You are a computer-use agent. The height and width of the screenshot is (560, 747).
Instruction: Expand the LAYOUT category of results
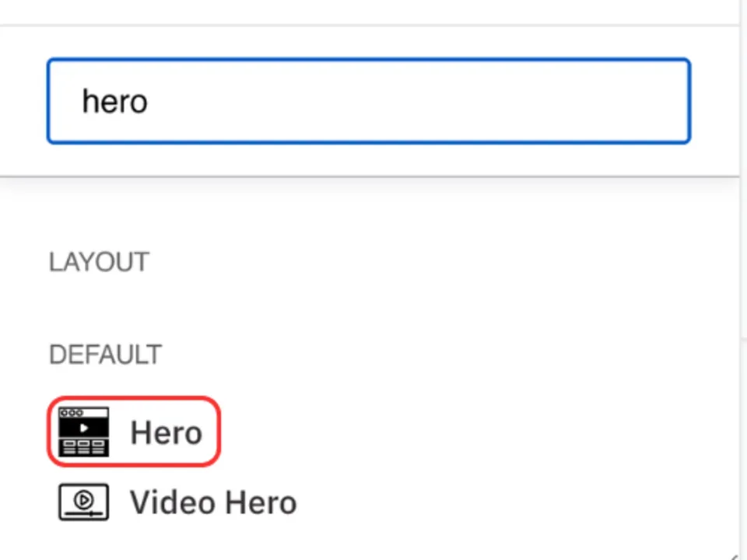tap(99, 262)
